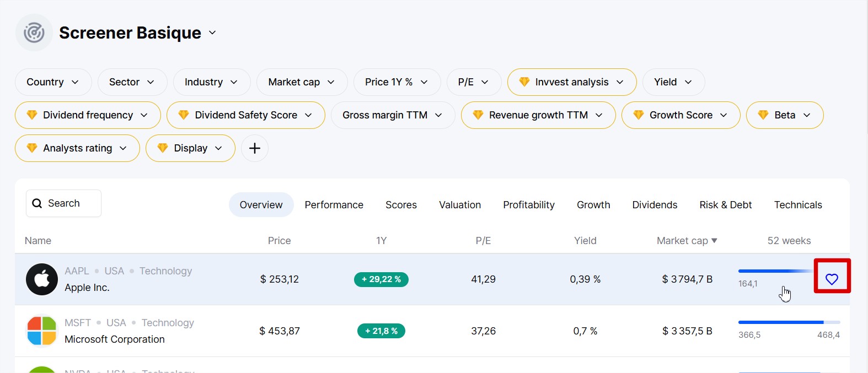Open the Sector filter dropdown
The height and width of the screenshot is (373, 868).
click(132, 82)
